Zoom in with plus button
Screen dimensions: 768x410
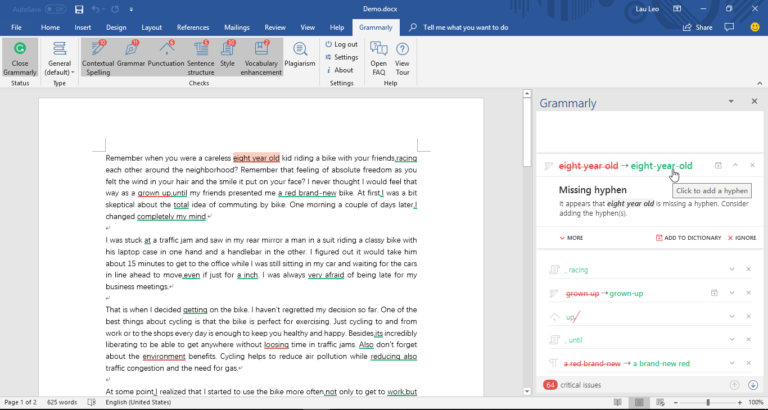(740, 402)
